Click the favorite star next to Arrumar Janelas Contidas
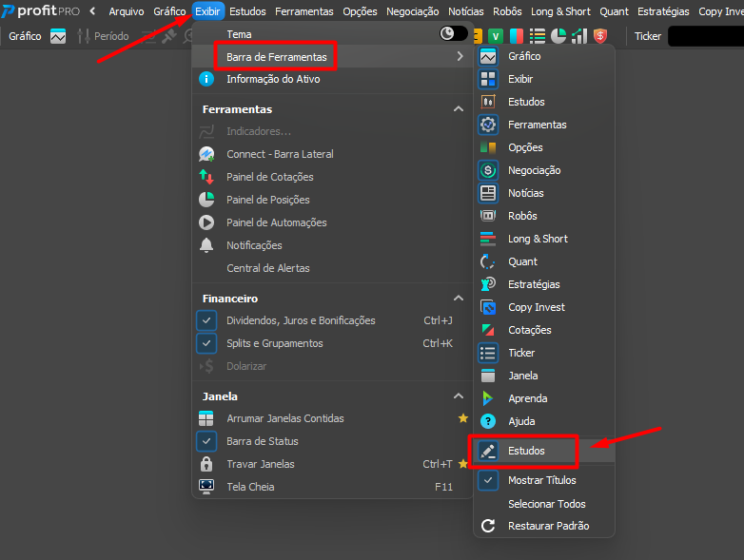The width and height of the screenshot is (744, 560). click(x=463, y=417)
